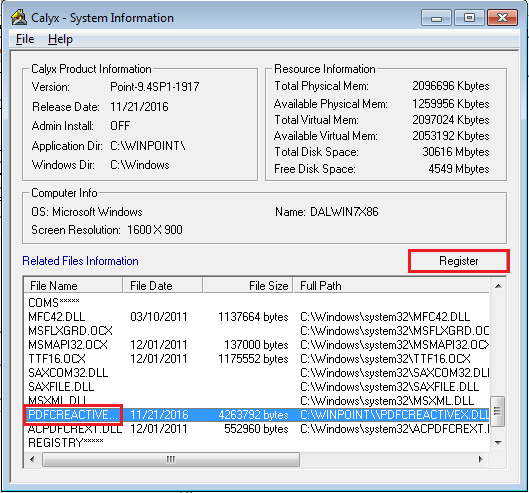Click the vertical scrollbar thumb
This screenshot has width=529, height=493.
click(x=498, y=412)
